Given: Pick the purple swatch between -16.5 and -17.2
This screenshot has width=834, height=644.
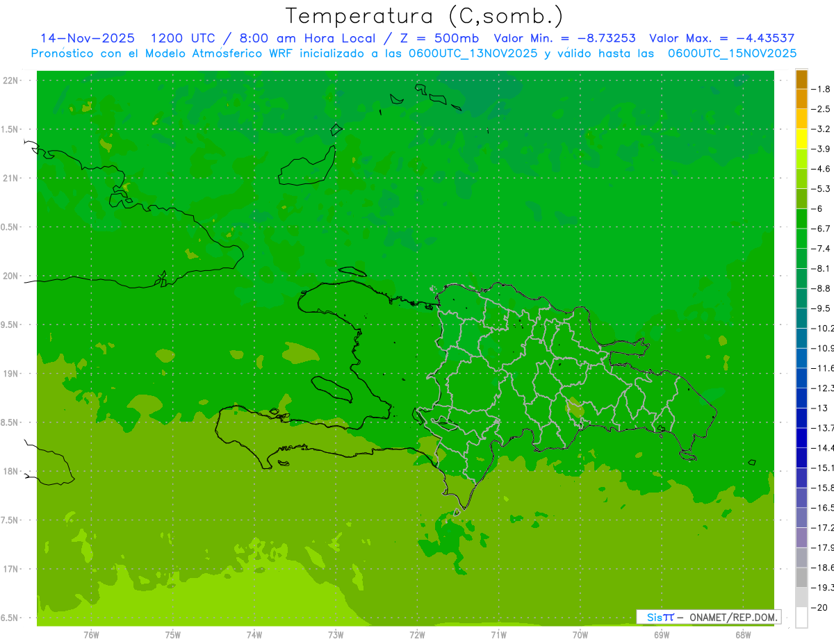Looking at the screenshot, I should click(x=802, y=518).
